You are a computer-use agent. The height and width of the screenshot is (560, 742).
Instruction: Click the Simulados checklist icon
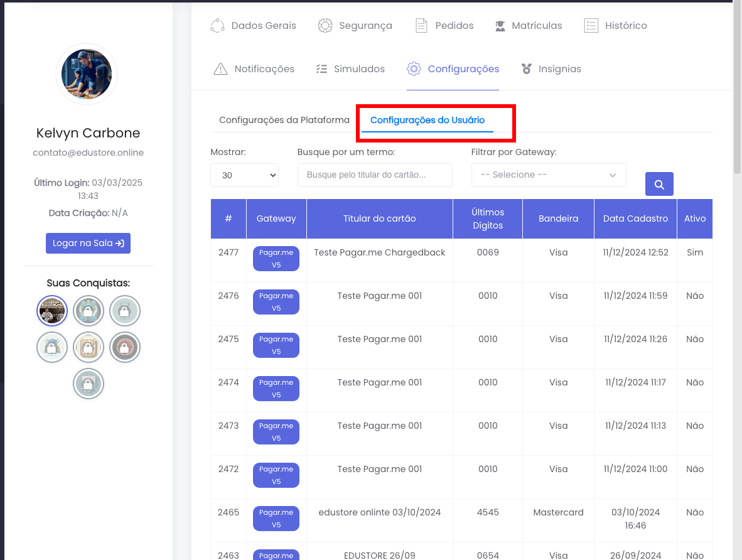click(x=321, y=69)
